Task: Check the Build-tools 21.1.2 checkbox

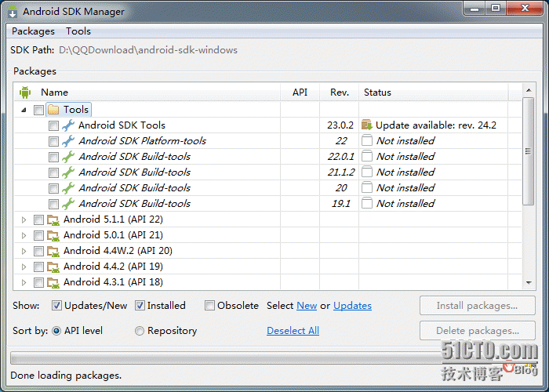Action: (53, 172)
